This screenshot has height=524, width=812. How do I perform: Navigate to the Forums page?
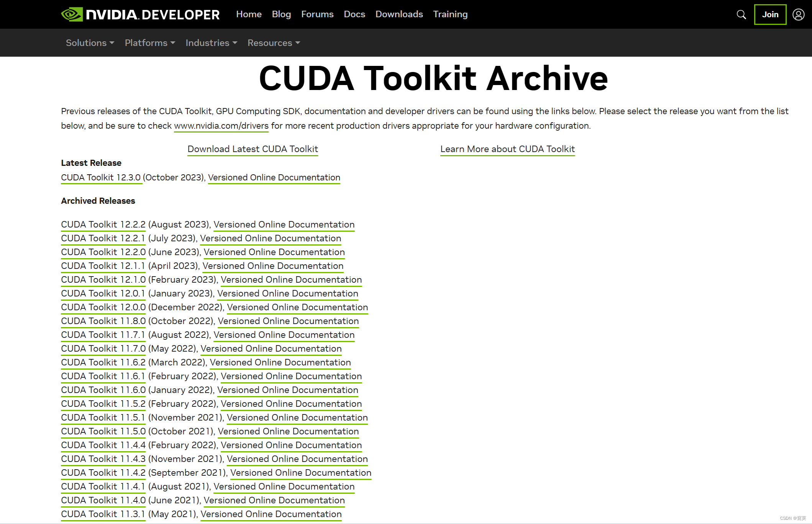click(x=317, y=14)
